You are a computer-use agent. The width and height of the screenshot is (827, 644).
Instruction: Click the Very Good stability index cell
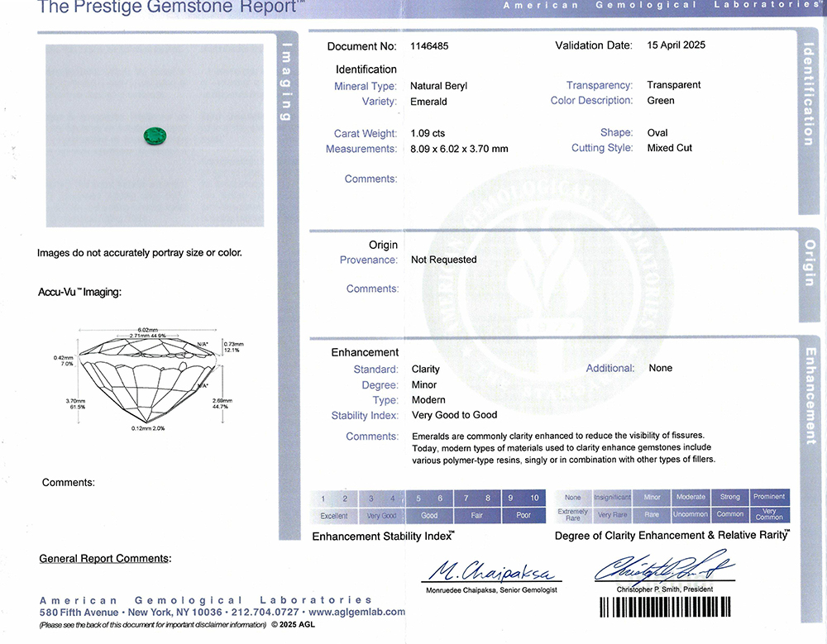click(x=381, y=516)
